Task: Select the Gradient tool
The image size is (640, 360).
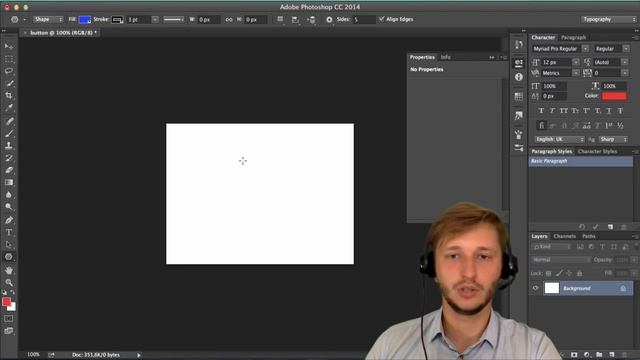Action: [x=9, y=182]
